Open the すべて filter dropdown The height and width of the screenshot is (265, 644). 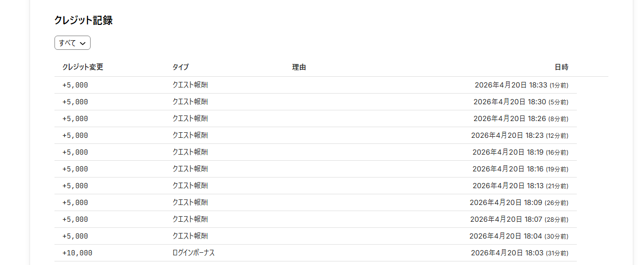pyautogui.click(x=72, y=43)
